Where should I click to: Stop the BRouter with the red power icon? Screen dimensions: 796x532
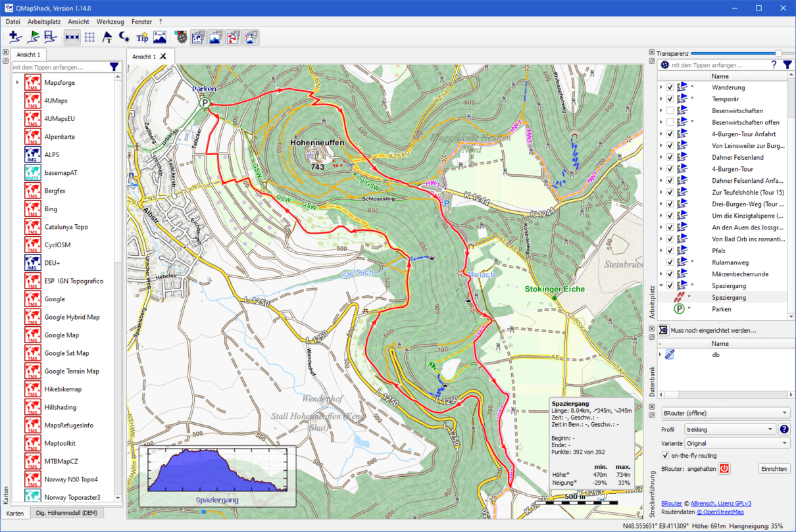tap(724, 468)
